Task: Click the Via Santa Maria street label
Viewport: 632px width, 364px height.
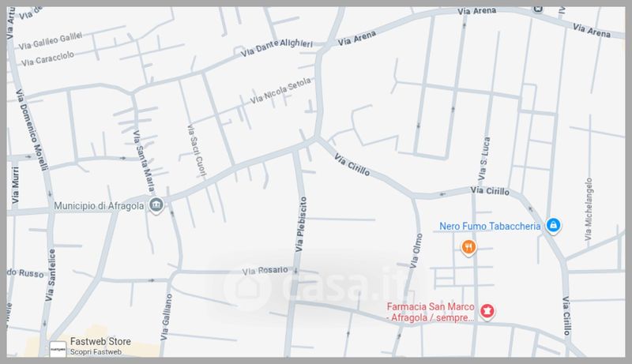Action: click(x=144, y=160)
